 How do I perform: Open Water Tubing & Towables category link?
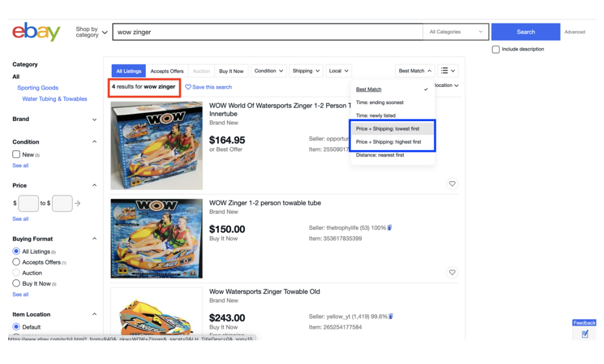pos(54,99)
